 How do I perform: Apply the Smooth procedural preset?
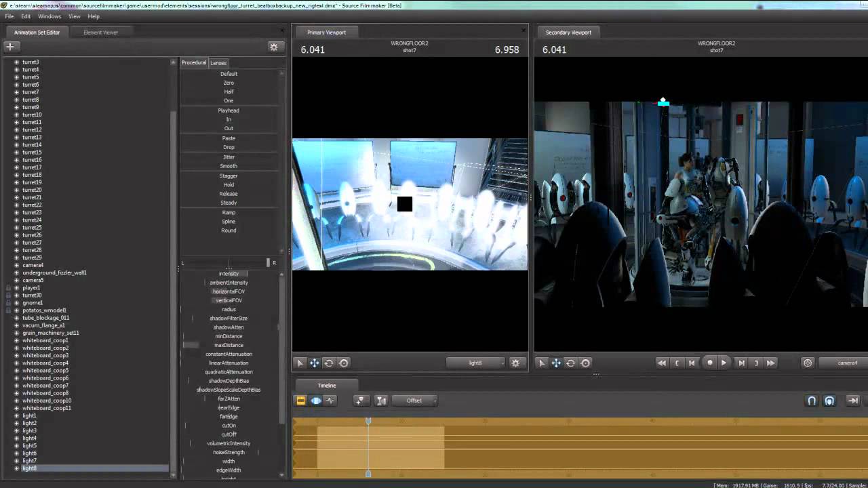pyautogui.click(x=229, y=166)
